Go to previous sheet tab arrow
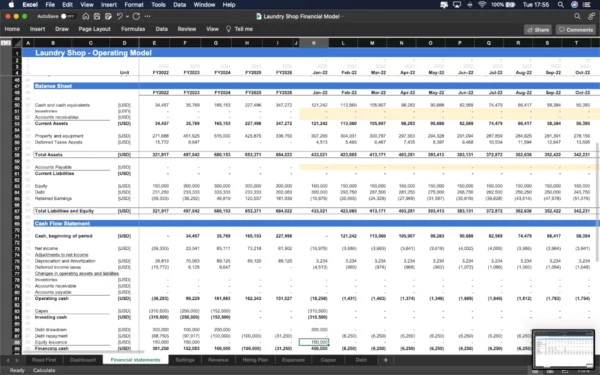 point(8,360)
